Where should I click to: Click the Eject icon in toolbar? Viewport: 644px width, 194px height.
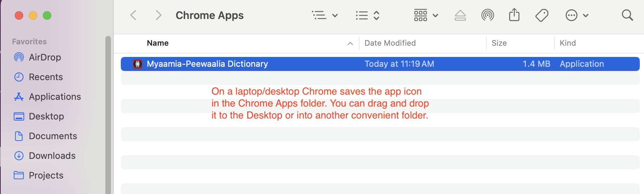460,15
